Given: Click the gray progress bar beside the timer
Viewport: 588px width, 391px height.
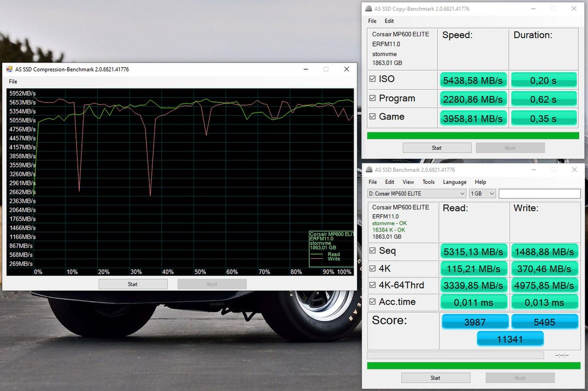Looking at the screenshot, I should tap(455, 355).
